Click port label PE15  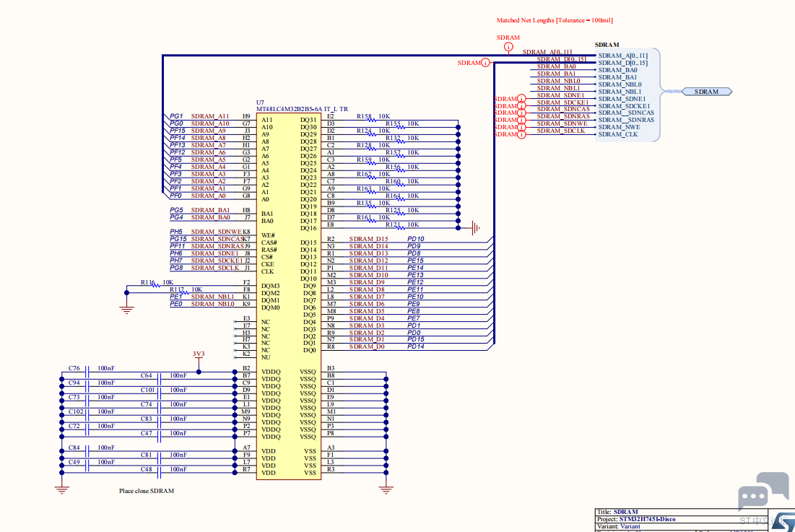(x=415, y=261)
